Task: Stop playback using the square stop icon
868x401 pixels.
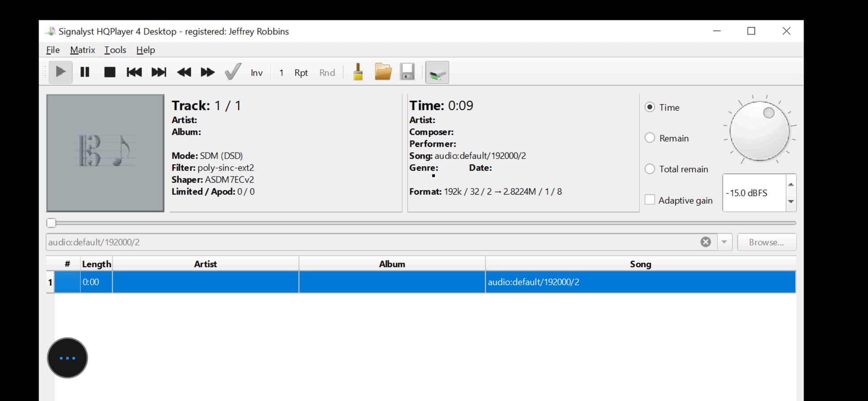Action: [x=109, y=72]
